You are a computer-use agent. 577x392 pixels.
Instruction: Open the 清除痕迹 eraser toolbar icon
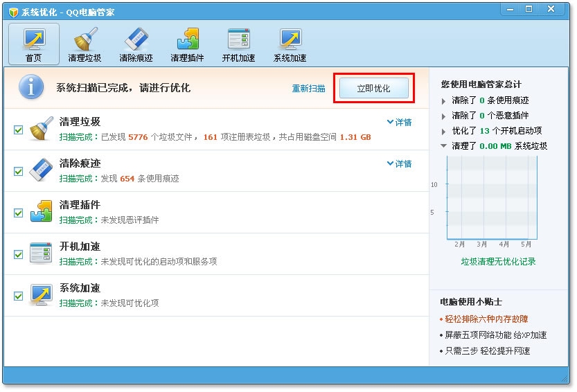[136, 44]
